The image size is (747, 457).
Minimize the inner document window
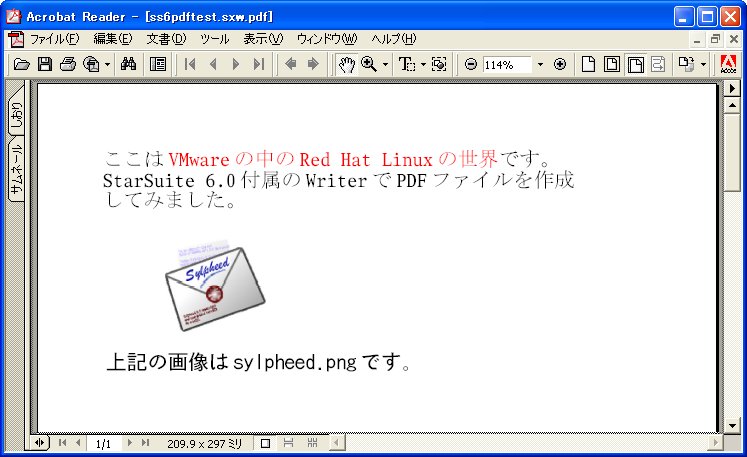697,40
